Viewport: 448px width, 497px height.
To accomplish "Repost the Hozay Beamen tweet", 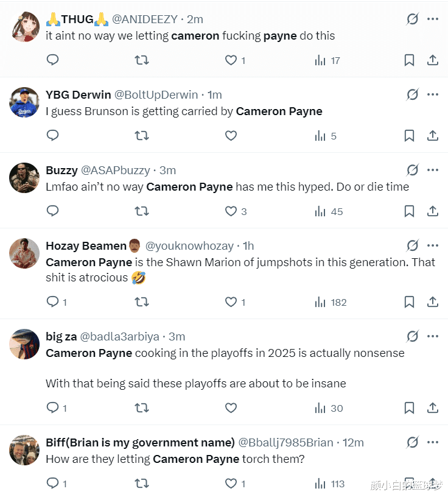I will [142, 302].
